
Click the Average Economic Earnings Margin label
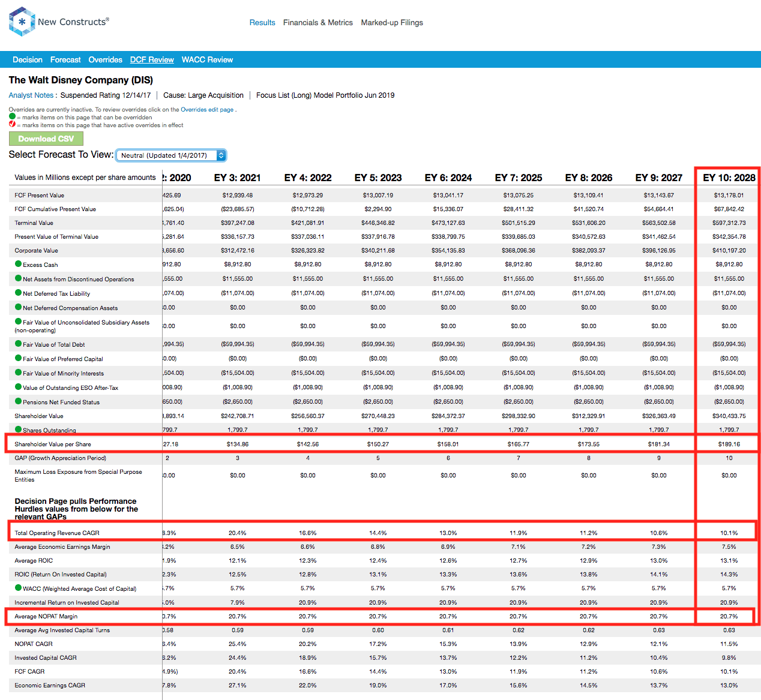tap(62, 547)
